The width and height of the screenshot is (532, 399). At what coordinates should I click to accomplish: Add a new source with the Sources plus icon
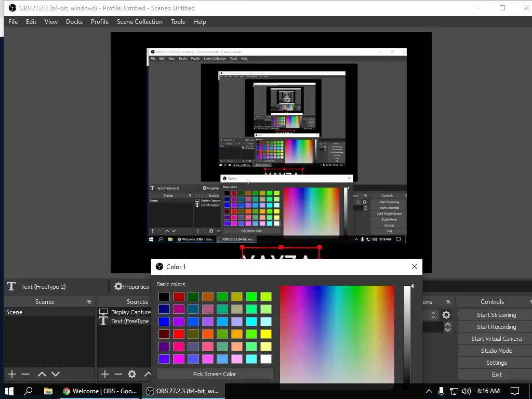click(x=105, y=374)
